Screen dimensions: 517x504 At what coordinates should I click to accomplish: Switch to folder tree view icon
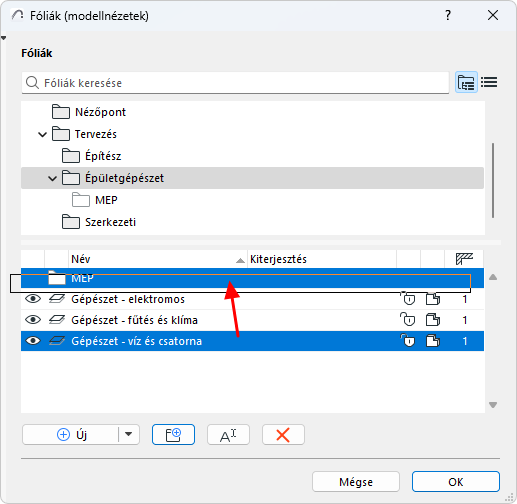point(466,82)
